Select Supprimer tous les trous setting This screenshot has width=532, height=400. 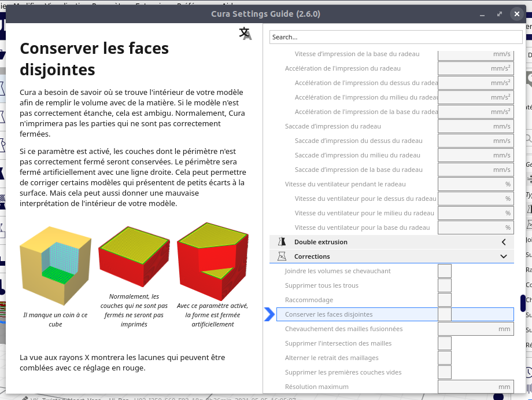click(322, 285)
